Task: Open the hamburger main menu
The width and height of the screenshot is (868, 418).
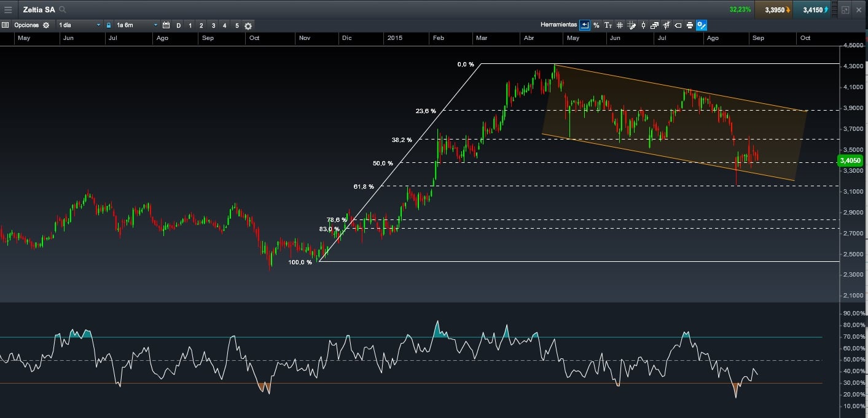Action: [x=8, y=10]
